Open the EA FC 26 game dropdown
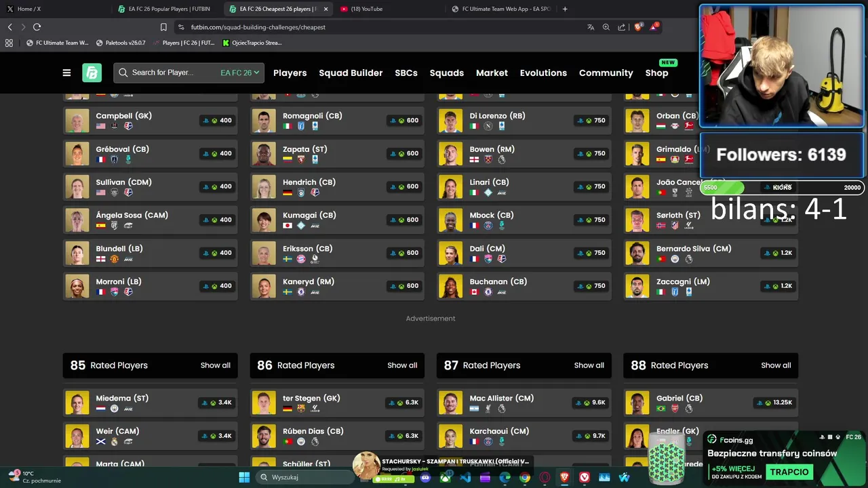This screenshot has width=868, height=488. (239, 73)
